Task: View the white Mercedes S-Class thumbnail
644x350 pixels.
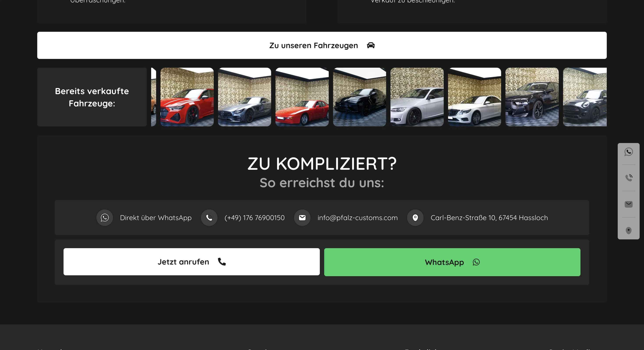Action: click(474, 97)
